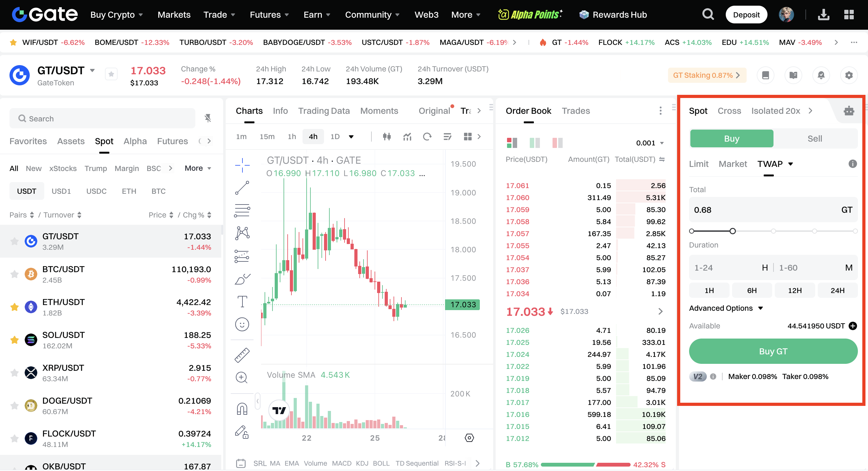868x471 pixels.
Task: Select the magnet snap mode tool
Action: (242, 409)
